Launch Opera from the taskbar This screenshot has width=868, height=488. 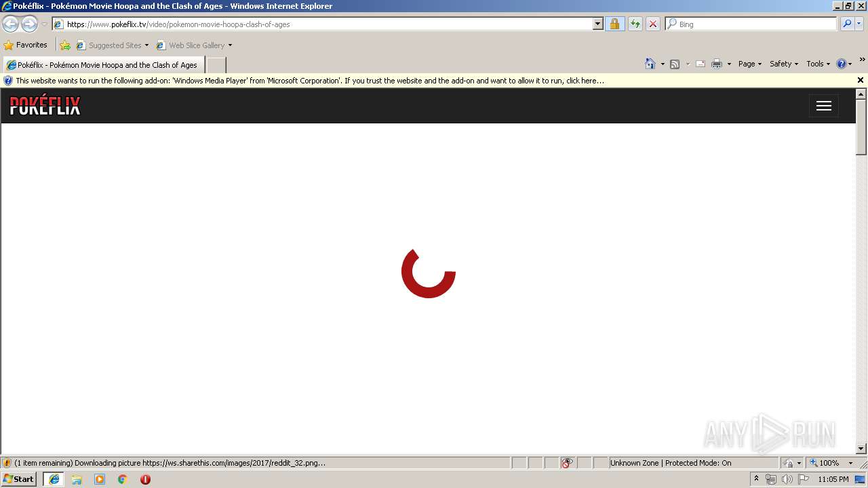click(145, 479)
